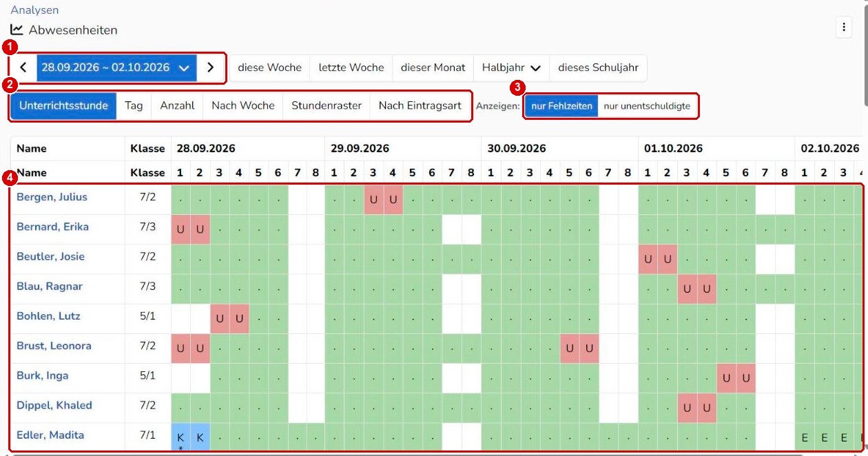Click Edler, Madita's first E cell on 02.10.
Viewport: 868px width, 456px height.
point(805,438)
